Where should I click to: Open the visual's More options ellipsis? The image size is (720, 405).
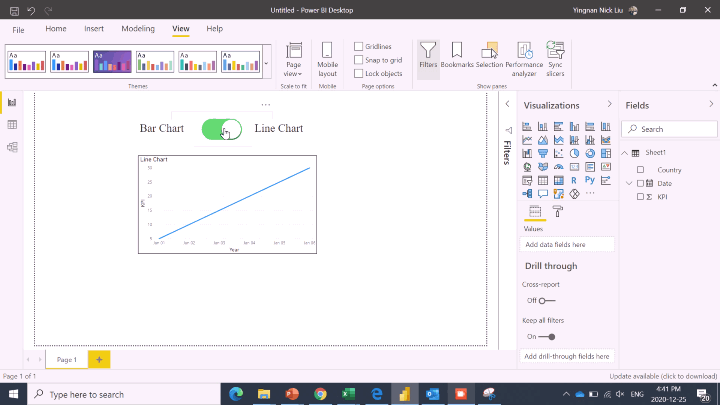point(266,105)
